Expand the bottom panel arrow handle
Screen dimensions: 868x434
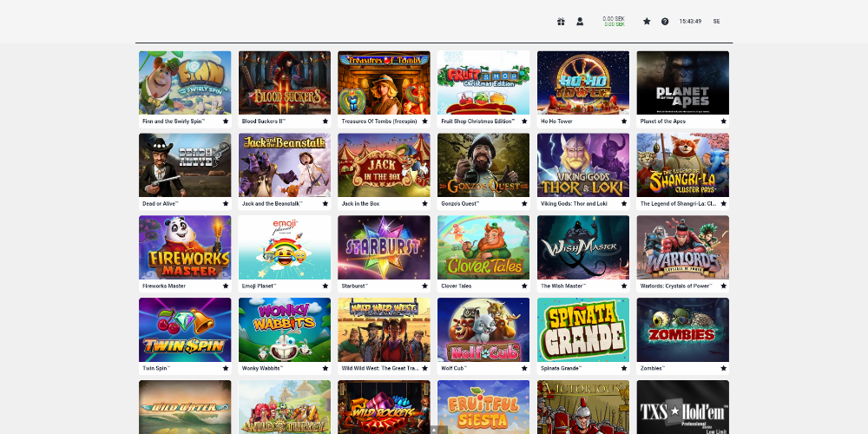click(434, 430)
